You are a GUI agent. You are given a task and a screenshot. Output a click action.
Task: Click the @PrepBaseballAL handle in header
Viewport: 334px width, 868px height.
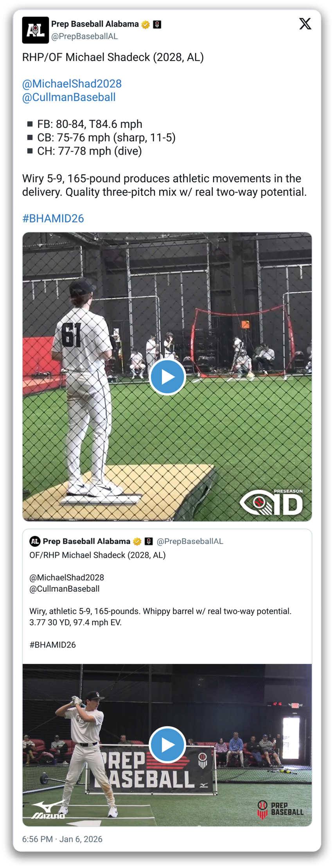[84, 36]
